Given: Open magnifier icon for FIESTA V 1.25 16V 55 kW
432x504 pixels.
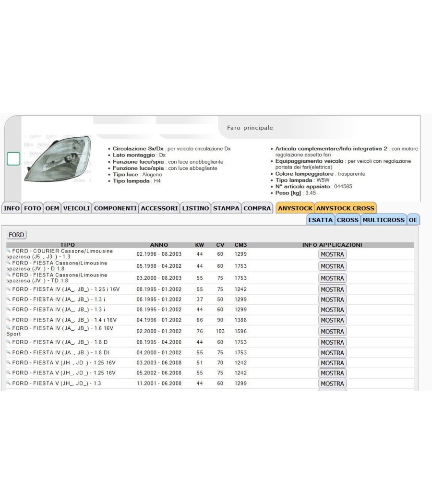Looking at the screenshot, I should (9, 372).
